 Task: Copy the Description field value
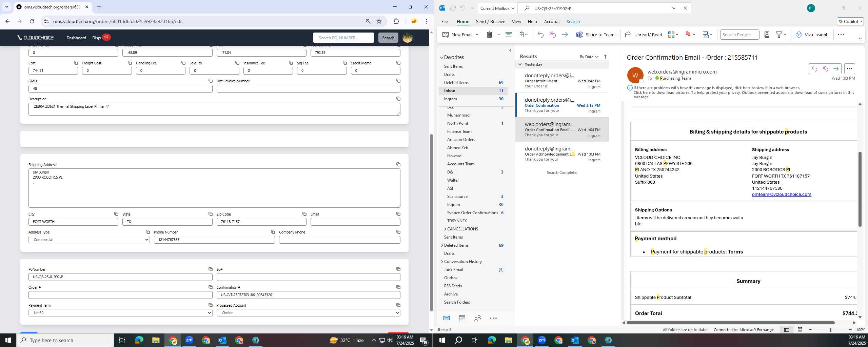coord(398,99)
